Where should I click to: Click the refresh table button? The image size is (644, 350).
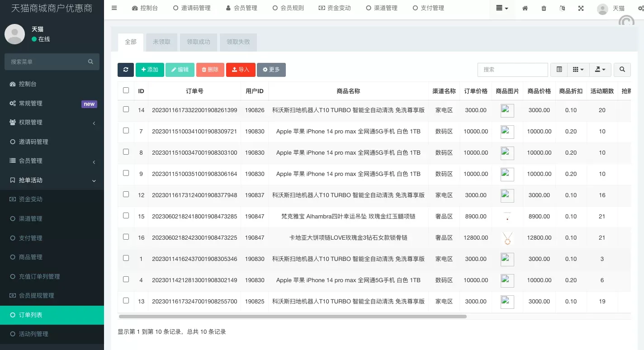pyautogui.click(x=125, y=70)
